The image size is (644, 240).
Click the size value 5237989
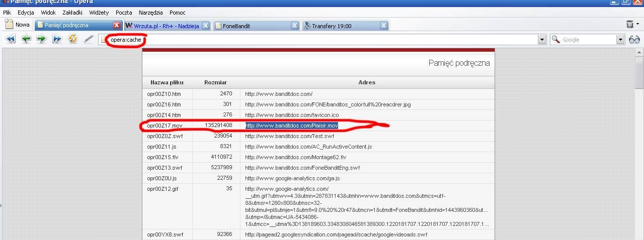click(221, 168)
